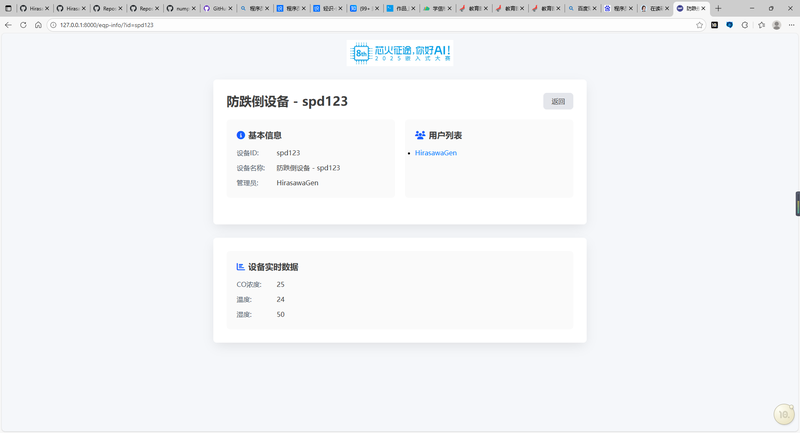Open a new browser tab
The height and width of the screenshot is (433, 800).
(718, 8)
